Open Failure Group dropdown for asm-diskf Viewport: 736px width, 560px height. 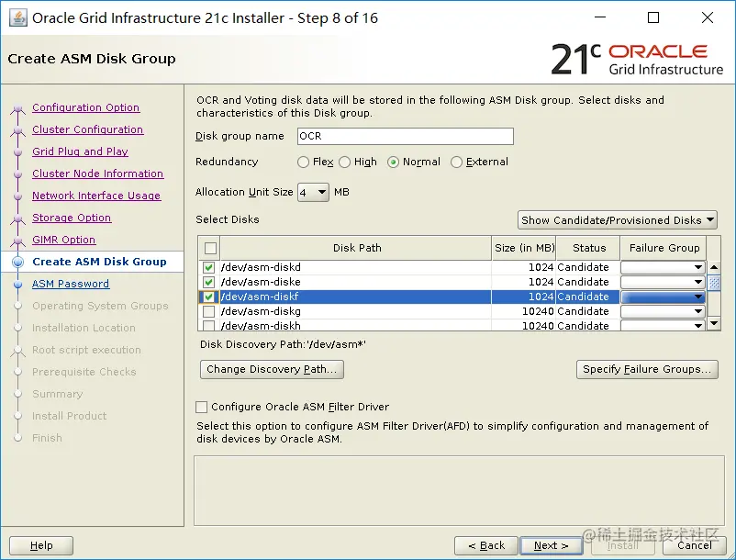663,297
